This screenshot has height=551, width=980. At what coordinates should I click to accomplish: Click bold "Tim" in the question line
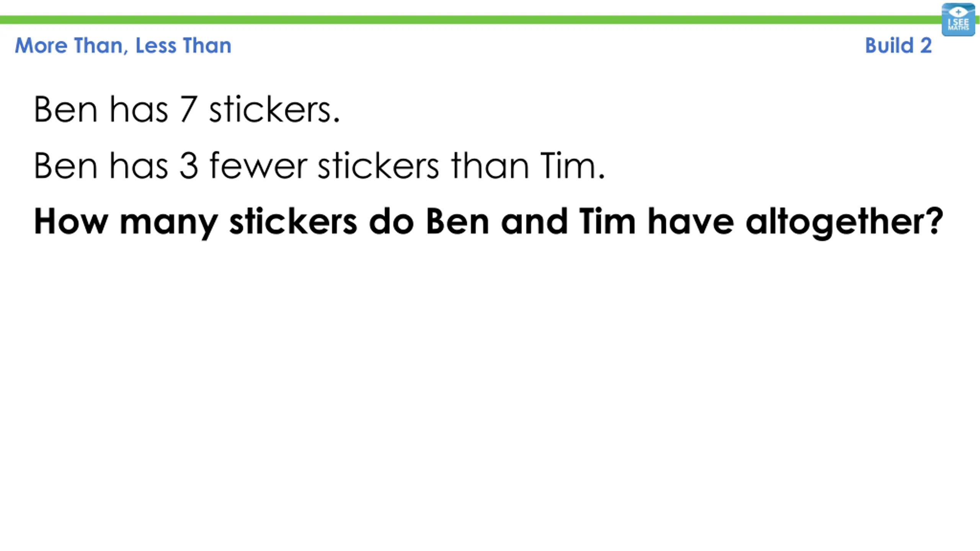[x=608, y=221]
